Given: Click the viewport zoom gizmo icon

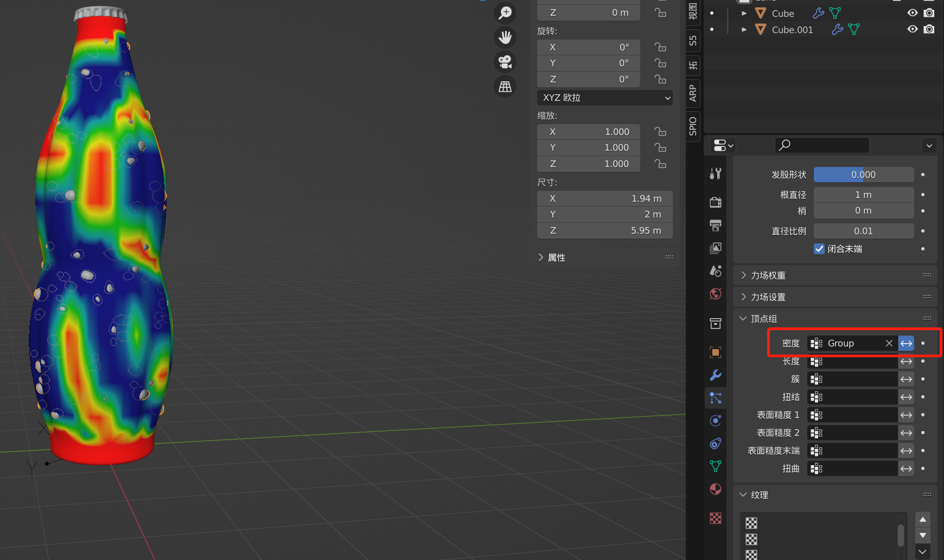Looking at the screenshot, I should coord(505,12).
